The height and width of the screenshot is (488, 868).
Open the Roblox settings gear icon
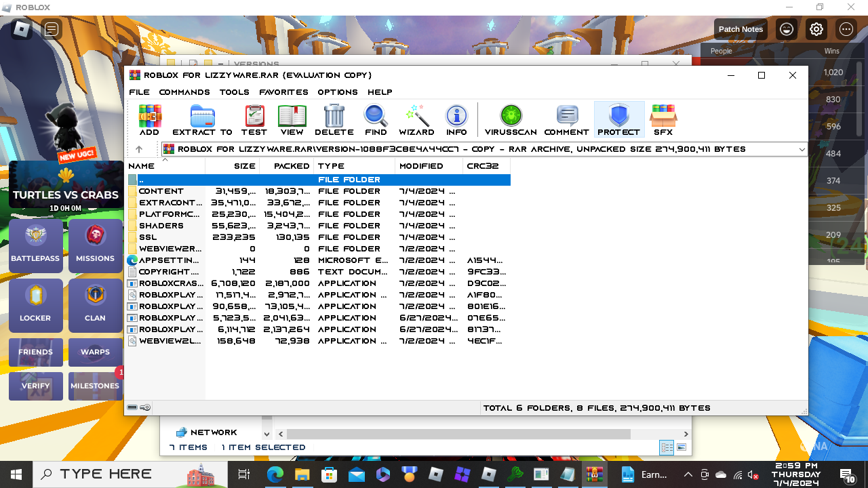point(816,29)
